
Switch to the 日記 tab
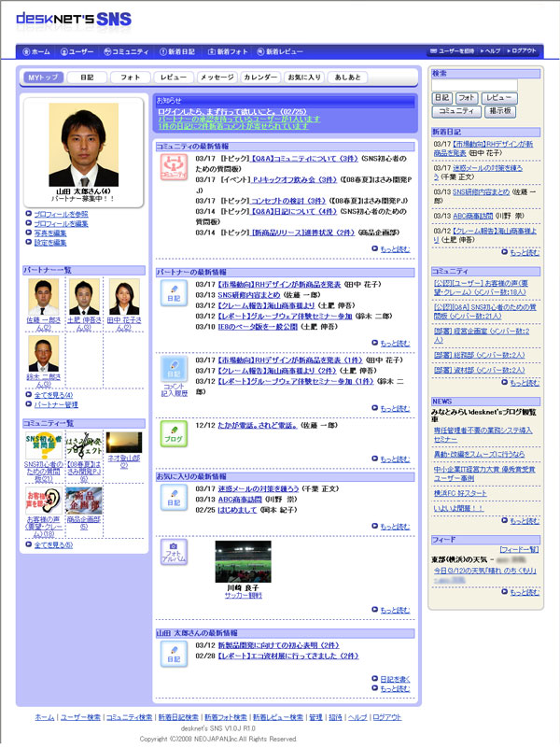(x=87, y=78)
